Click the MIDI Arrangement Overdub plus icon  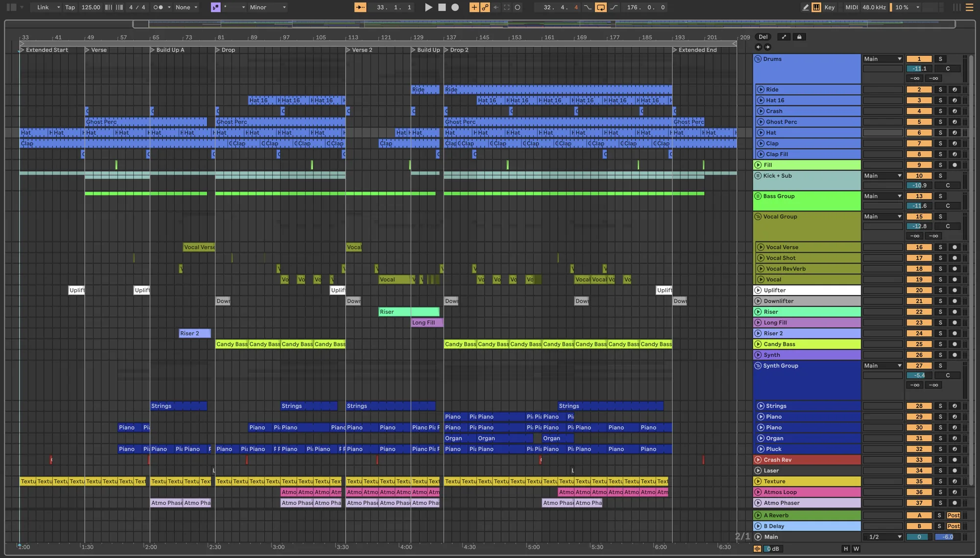[474, 7]
